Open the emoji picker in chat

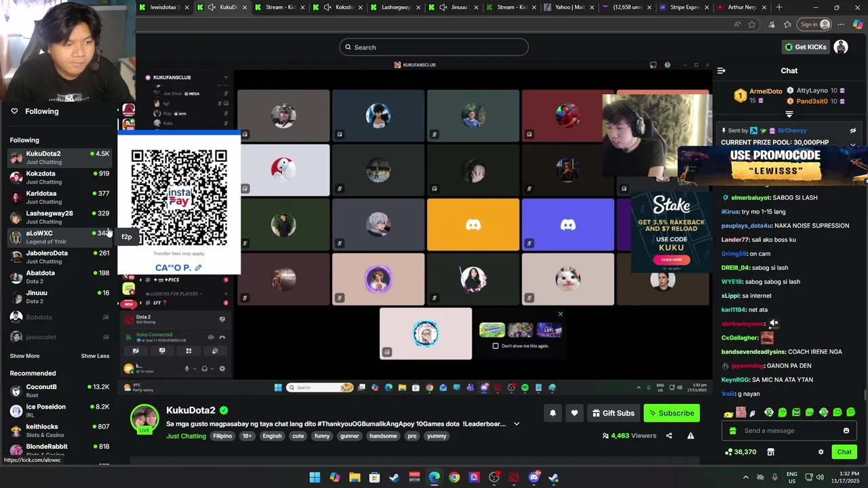click(x=846, y=430)
